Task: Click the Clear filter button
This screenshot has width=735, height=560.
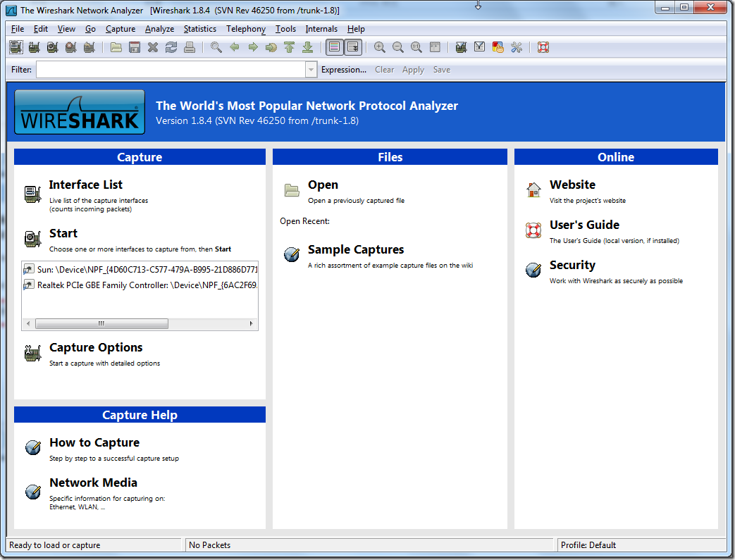Action: [384, 70]
